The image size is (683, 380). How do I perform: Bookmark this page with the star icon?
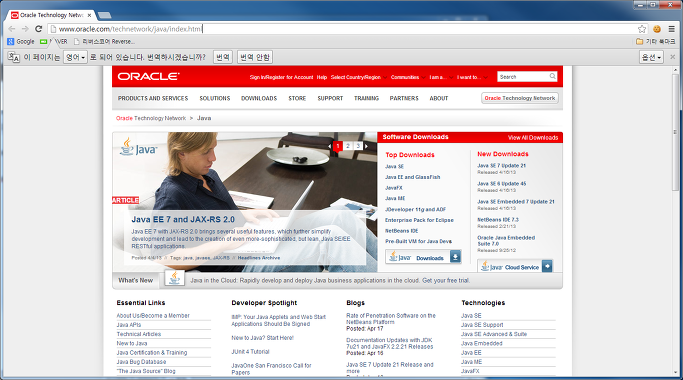(642, 29)
